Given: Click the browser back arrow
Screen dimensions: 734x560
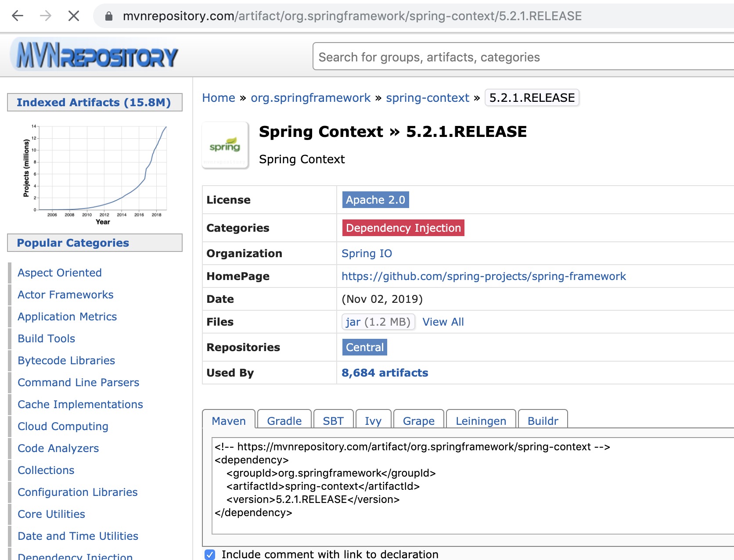Looking at the screenshot, I should (18, 16).
